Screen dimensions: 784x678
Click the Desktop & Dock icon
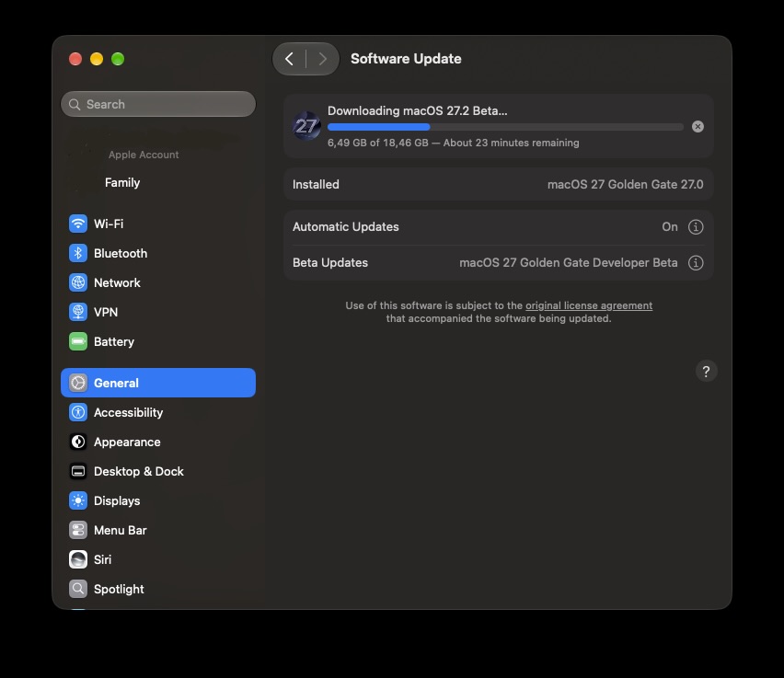coord(78,472)
